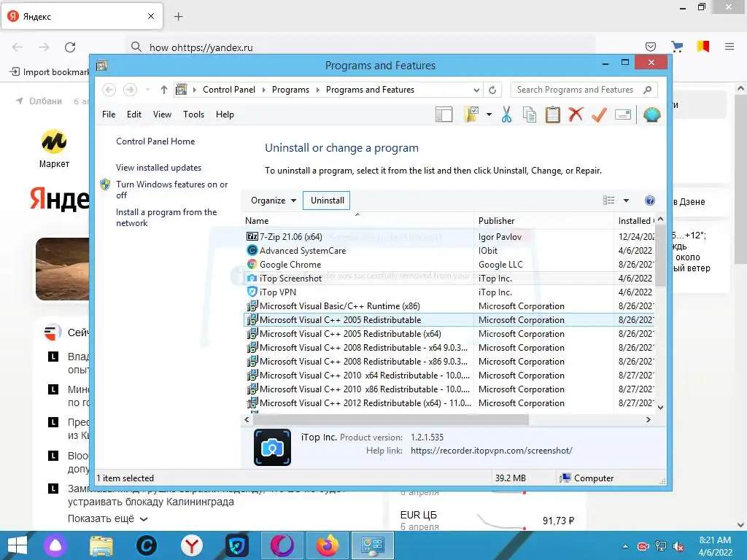
Task: Click the globe toolbar icon
Action: coord(651,114)
